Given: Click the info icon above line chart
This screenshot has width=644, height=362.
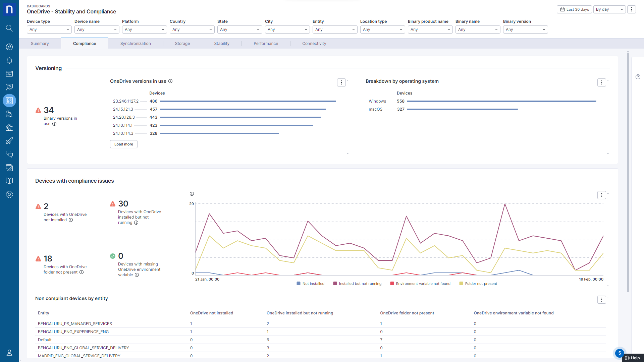Looking at the screenshot, I should (192, 194).
